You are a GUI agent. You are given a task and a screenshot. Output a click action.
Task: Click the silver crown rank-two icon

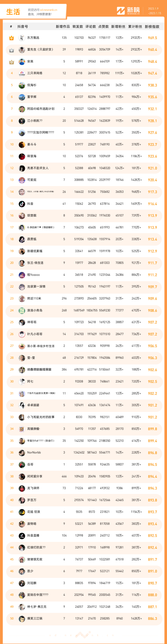[x=11, y=50]
